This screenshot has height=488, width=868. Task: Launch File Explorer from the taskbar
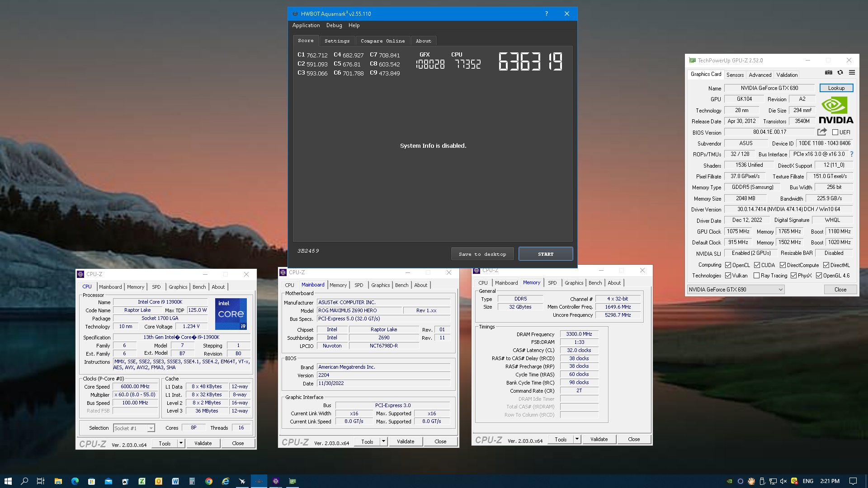pyautogui.click(x=58, y=481)
